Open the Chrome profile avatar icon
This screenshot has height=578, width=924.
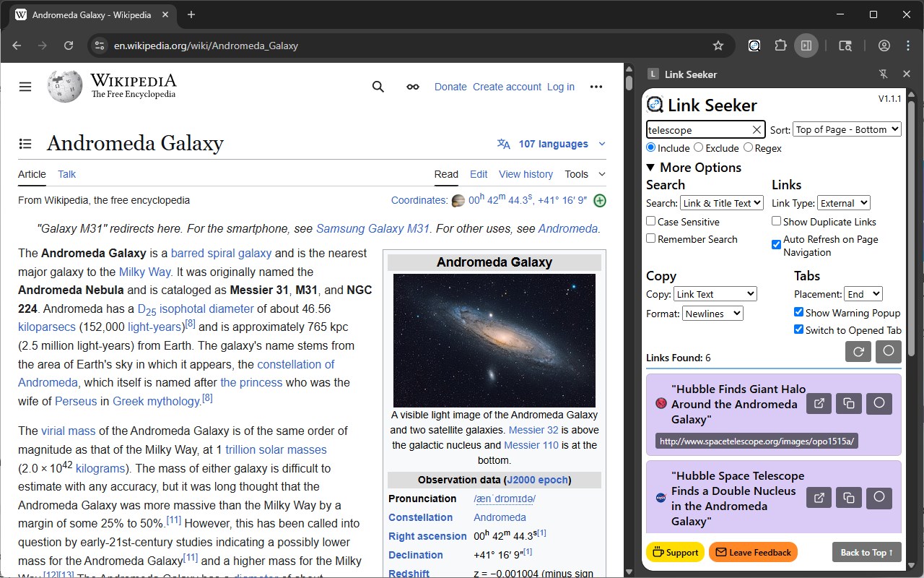click(x=884, y=46)
